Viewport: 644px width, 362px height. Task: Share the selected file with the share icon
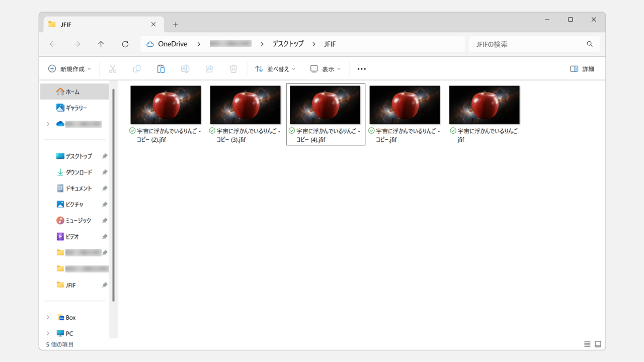pos(209,68)
